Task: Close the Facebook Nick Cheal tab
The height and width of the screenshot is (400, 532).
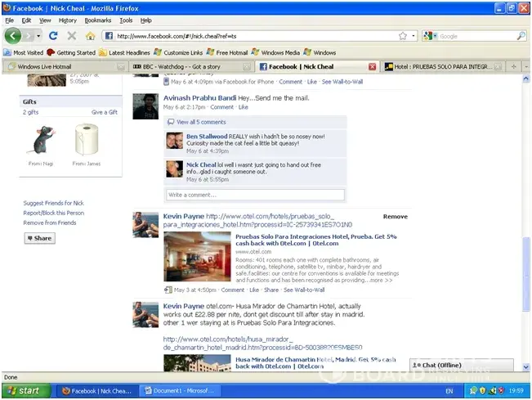Action: click(x=373, y=66)
